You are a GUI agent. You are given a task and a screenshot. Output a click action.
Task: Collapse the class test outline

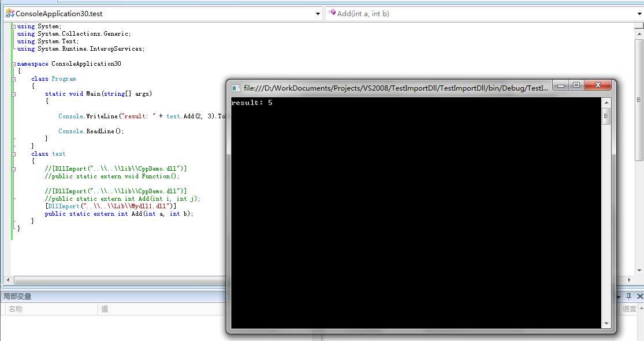13,154
